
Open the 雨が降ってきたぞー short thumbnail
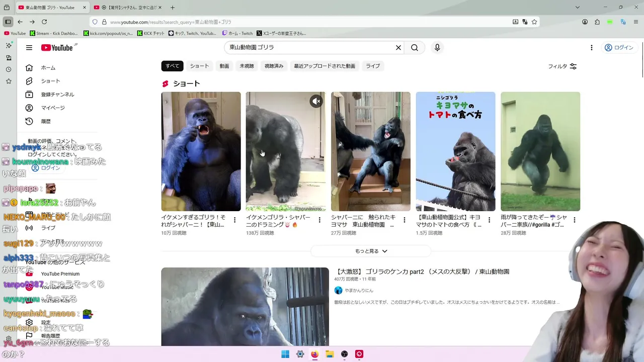pyautogui.click(x=540, y=151)
